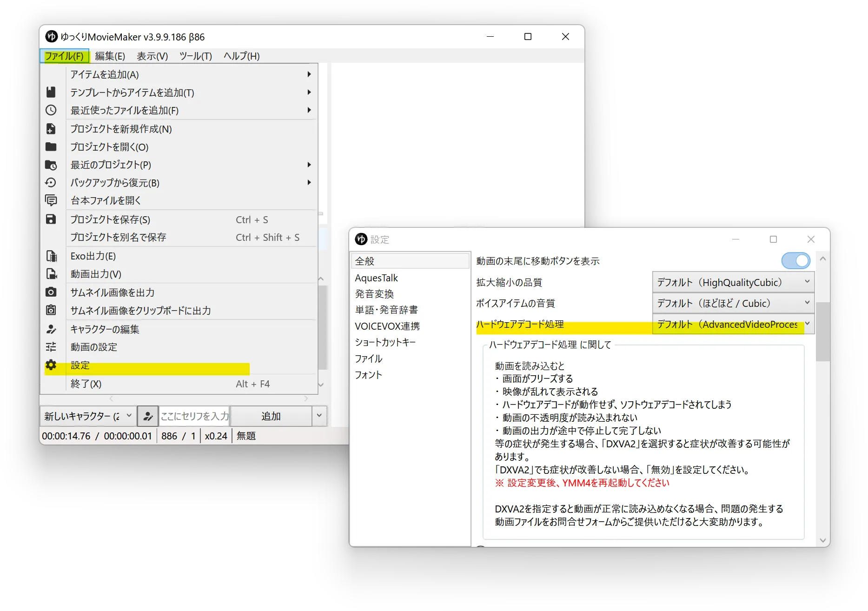
Task: Open the ハードウェアデコード処理 dropdown
Action: [733, 324]
